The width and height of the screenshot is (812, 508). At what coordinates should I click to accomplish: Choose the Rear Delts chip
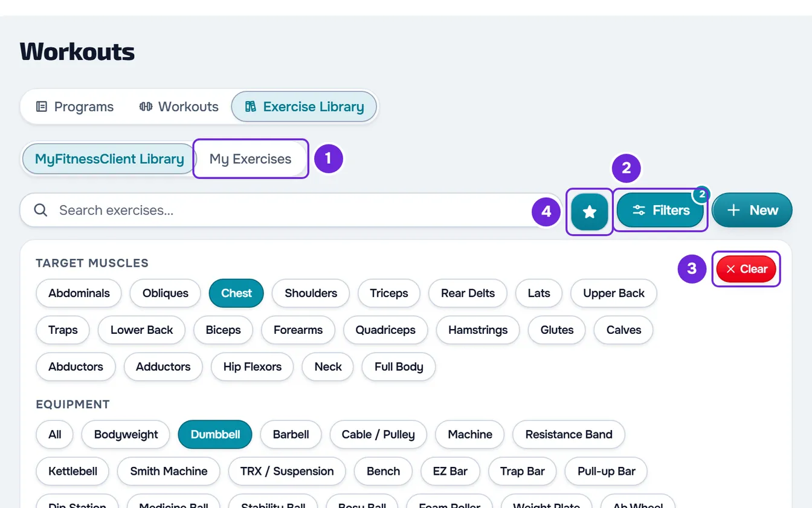coord(468,293)
